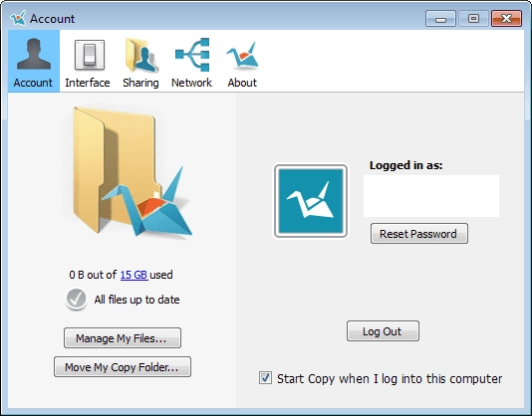Screen dimensions: 532x416
Task: Open the Sharing tab
Action: [x=140, y=63]
